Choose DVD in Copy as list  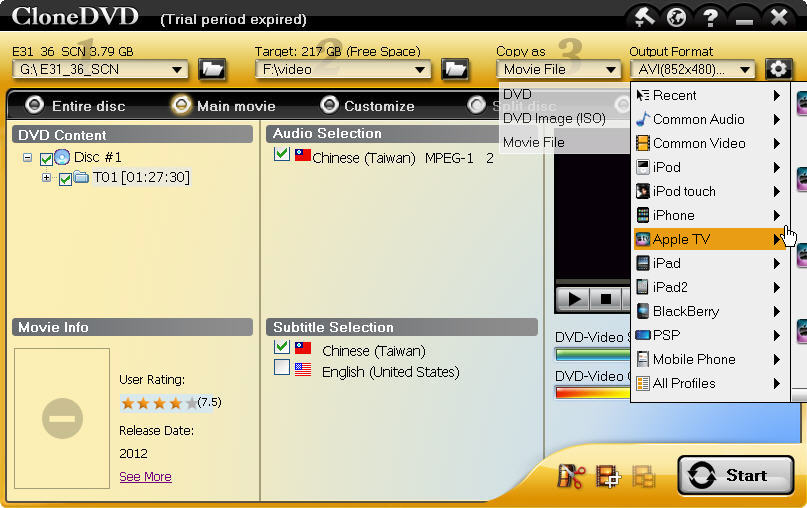(x=564, y=94)
